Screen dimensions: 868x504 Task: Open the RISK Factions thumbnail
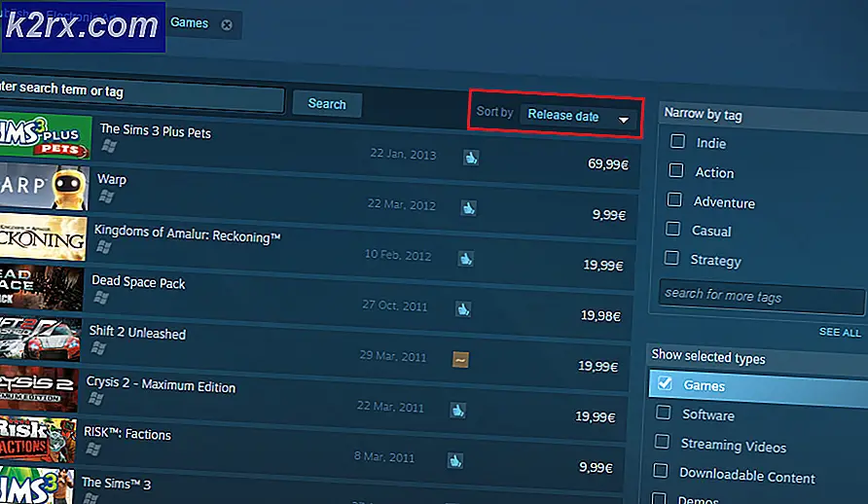[x=37, y=439]
